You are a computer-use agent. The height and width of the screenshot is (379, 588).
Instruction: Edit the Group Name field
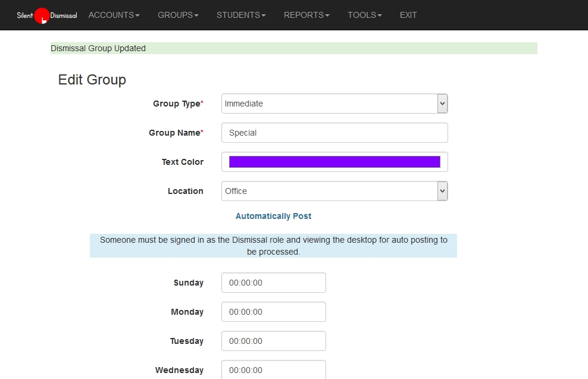coord(334,133)
